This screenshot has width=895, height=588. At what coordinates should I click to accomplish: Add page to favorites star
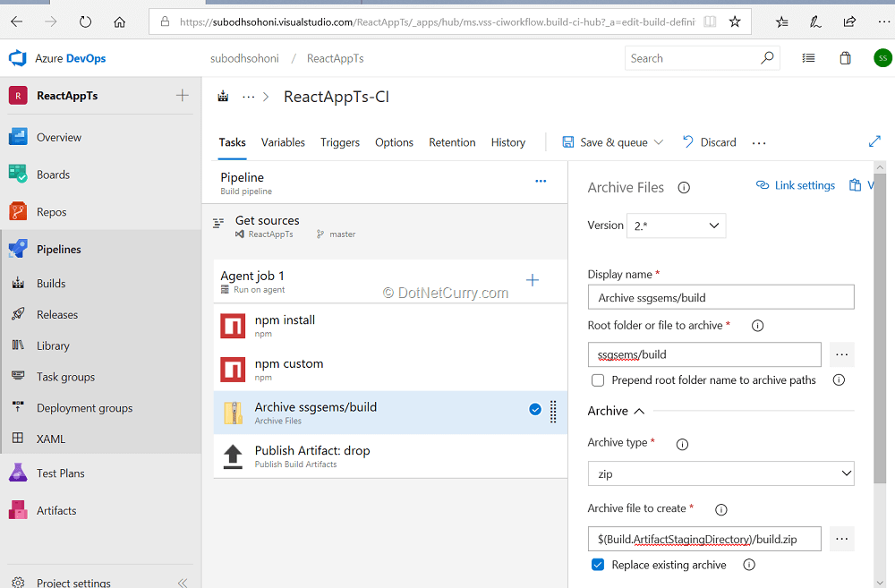click(735, 21)
